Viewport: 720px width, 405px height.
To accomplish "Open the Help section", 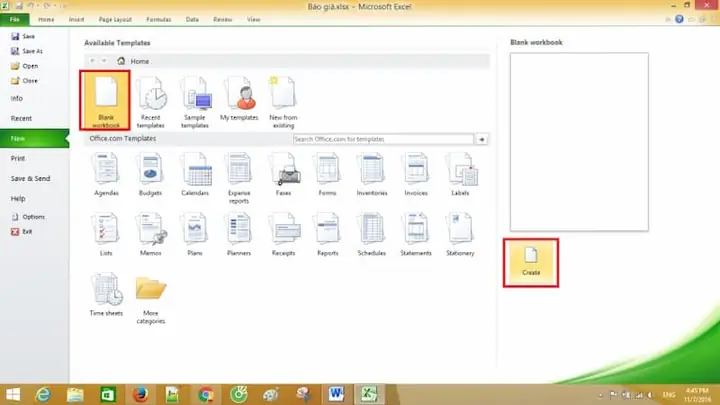I will pos(18,198).
